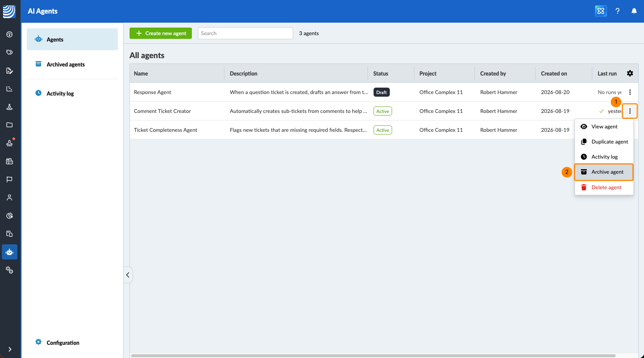Viewport: 644px width, 358px height.
Task: Sort by Name column header
Action: pyautogui.click(x=141, y=74)
